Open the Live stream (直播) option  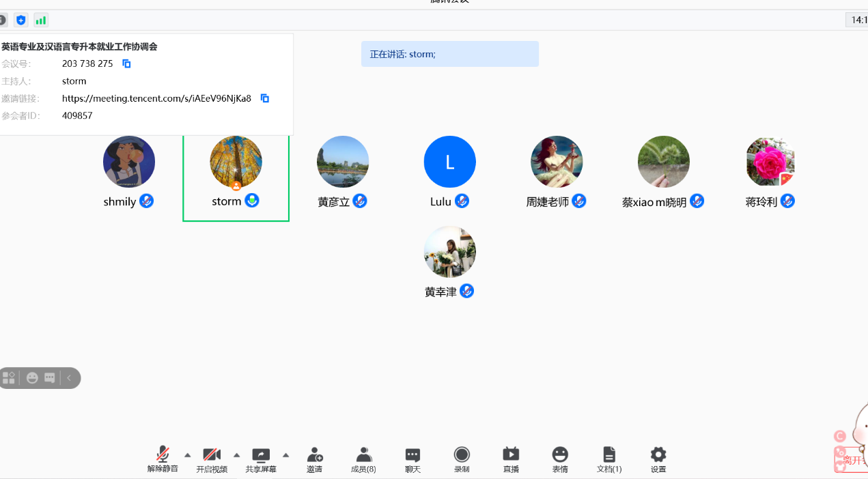[511, 455]
